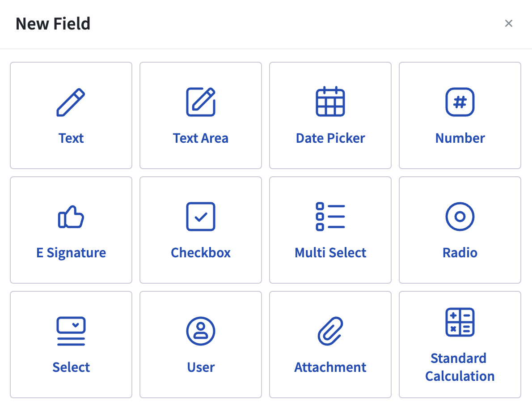Click the Text Area pencil-in-box icon
This screenshot has height=409, width=532.
pos(200,102)
